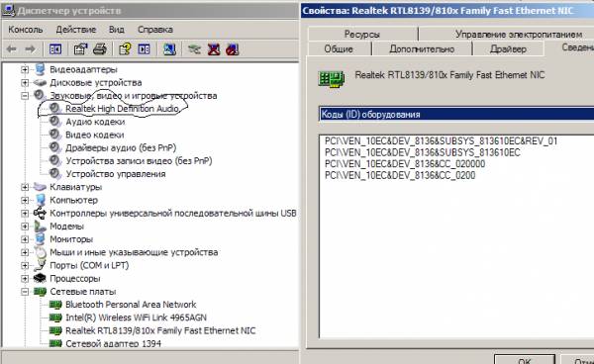
Task: Switch to the Дополнительно tab
Action: pyautogui.click(x=422, y=48)
